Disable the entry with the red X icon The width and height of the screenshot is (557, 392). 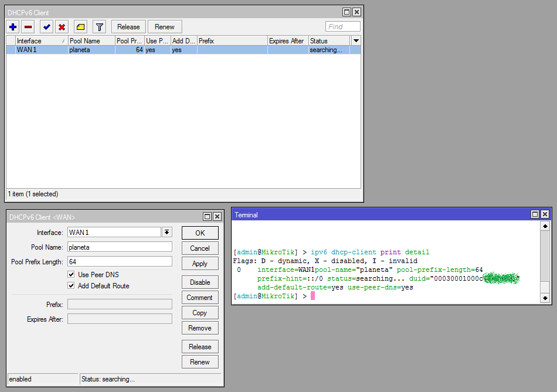pos(62,27)
